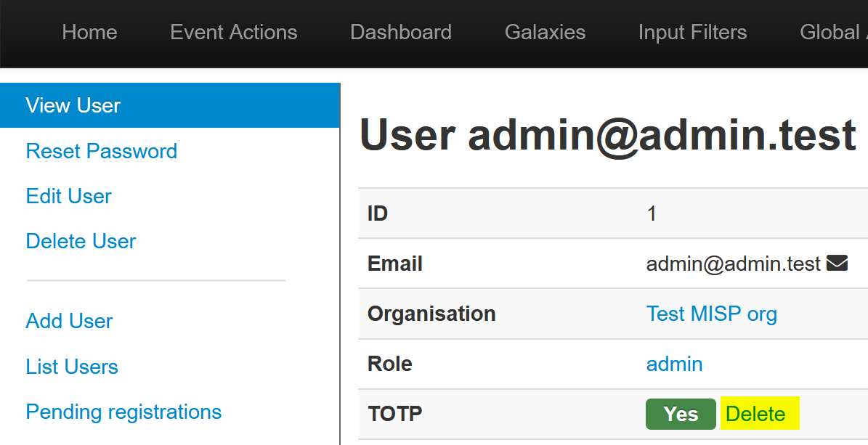
Task: Click the admin@admin.test email address text
Action: pyautogui.click(x=733, y=264)
